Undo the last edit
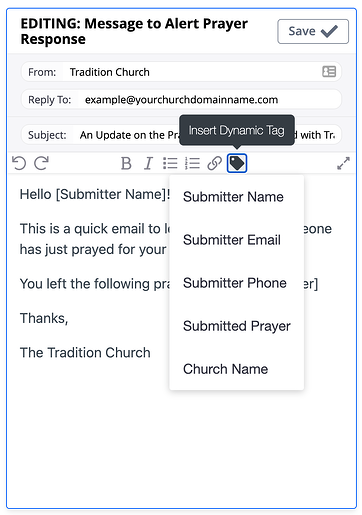Image resolution: width=362 pixels, height=515 pixels. pyautogui.click(x=19, y=163)
